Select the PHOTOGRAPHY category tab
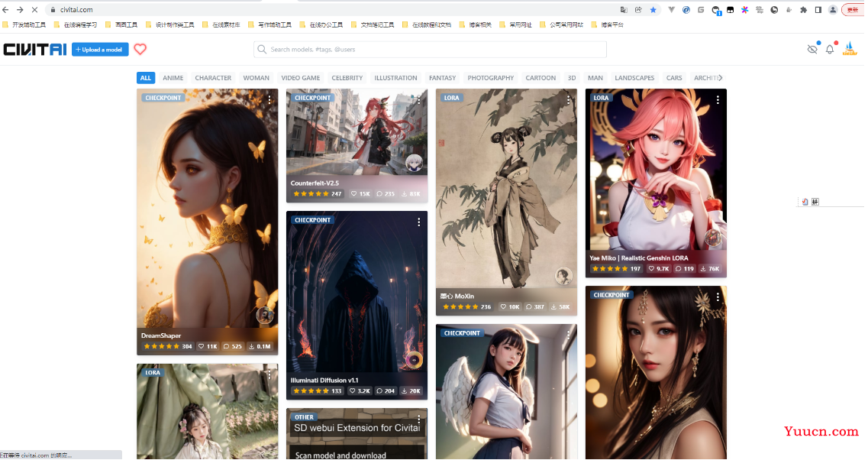This screenshot has width=868, height=473. [490, 78]
